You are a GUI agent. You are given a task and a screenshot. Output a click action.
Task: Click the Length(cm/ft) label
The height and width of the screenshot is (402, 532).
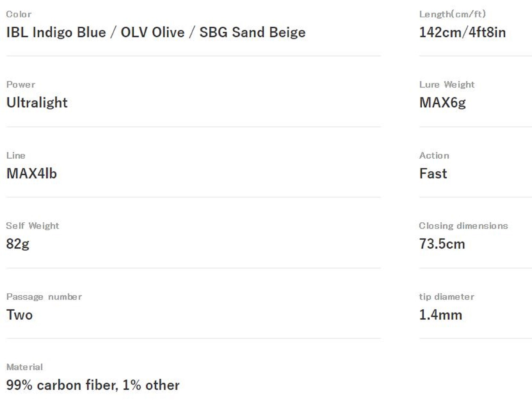[x=452, y=14]
